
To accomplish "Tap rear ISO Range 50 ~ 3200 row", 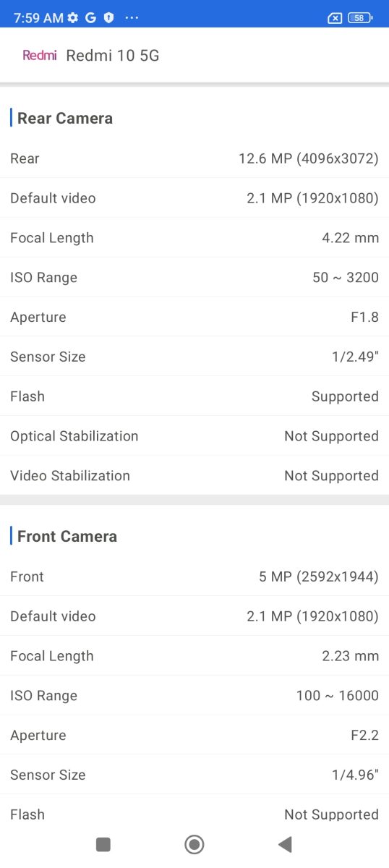I will [x=194, y=278].
